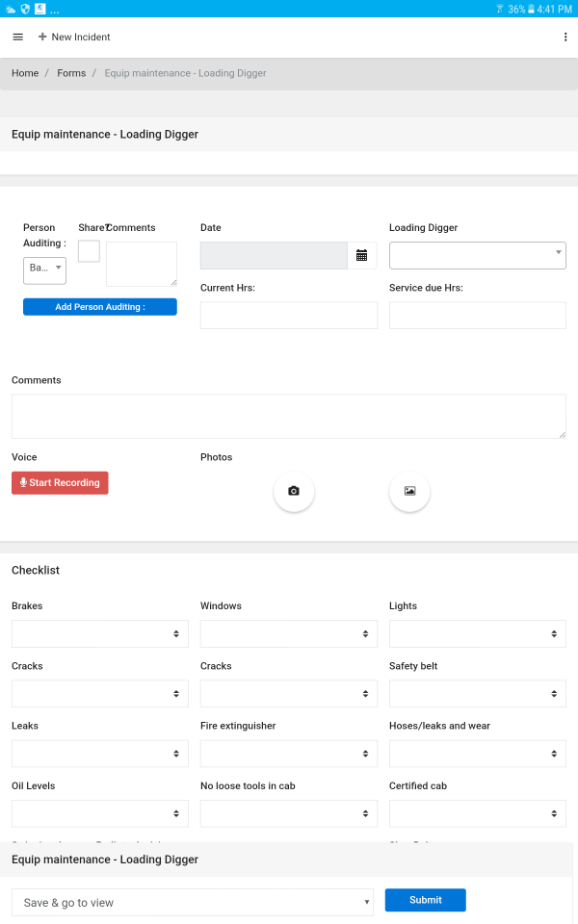
Task: Open the Fire extinguisher dropdown
Action: [289, 753]
